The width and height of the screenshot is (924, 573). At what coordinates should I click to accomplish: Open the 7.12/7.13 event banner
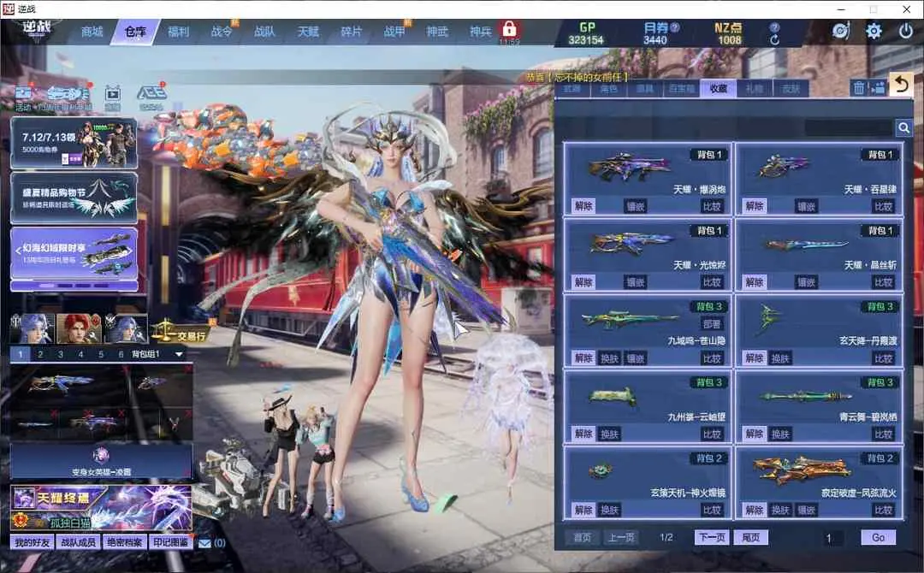pyautogui.click(x=74, y=142)
